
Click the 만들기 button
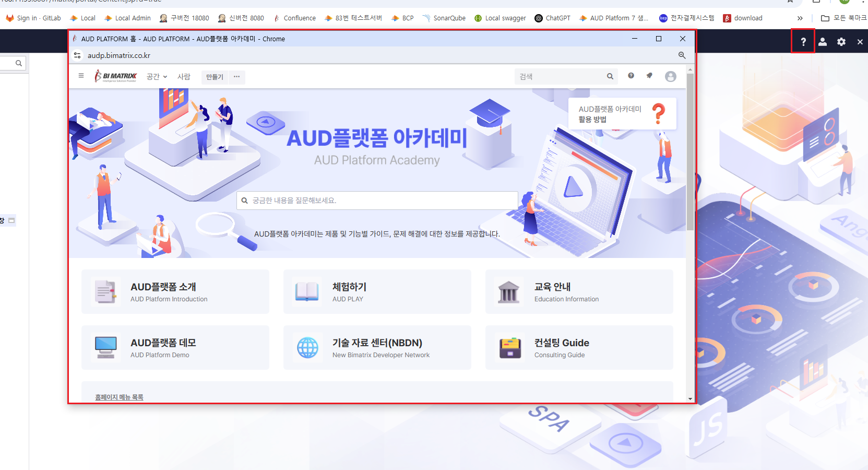coord(215,77)
